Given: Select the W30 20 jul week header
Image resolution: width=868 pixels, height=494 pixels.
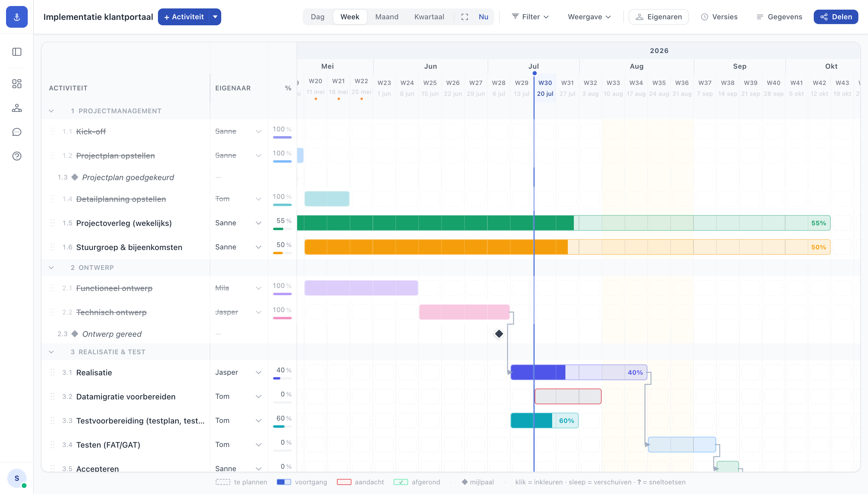Looking at the screenshot, I should [x=545, y=88].
